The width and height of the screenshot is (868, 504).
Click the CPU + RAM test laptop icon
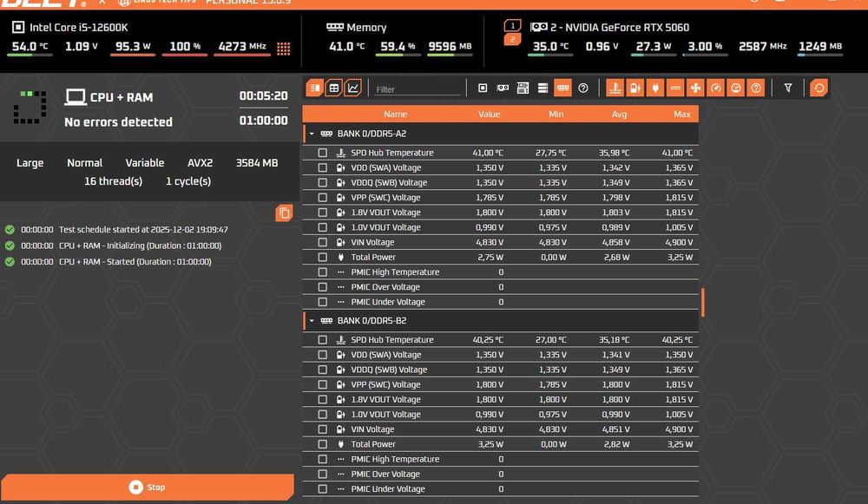pyautogui.click(x=76, y=97)
